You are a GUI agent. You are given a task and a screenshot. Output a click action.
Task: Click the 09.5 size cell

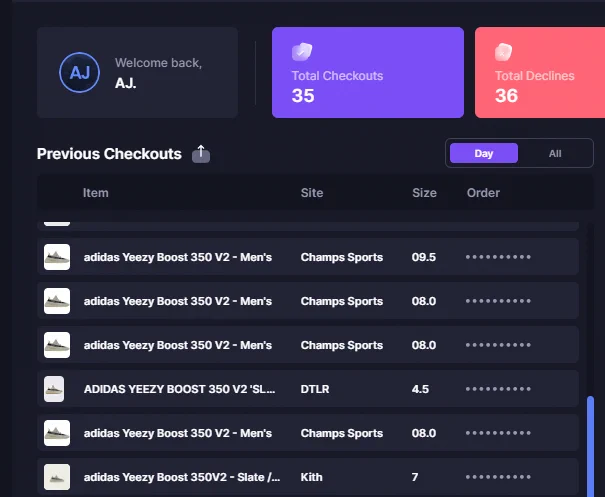pos(424,257)
